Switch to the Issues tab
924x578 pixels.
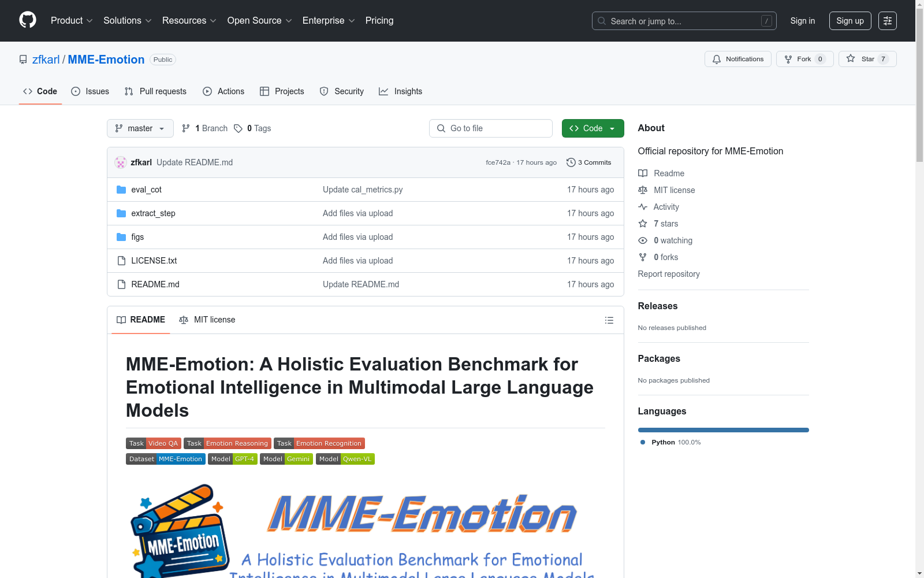click(90, 91)
